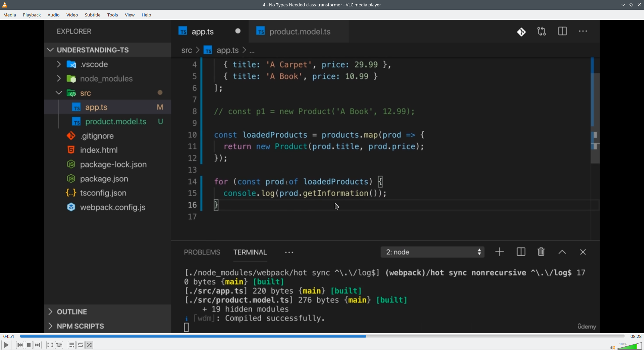
Task: Open the Subtitle menu
Action: coord(93,15)
